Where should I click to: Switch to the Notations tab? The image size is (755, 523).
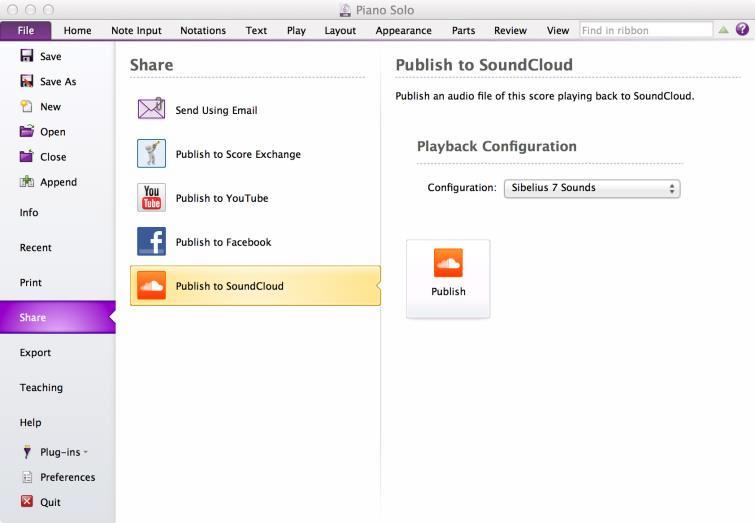203,30
